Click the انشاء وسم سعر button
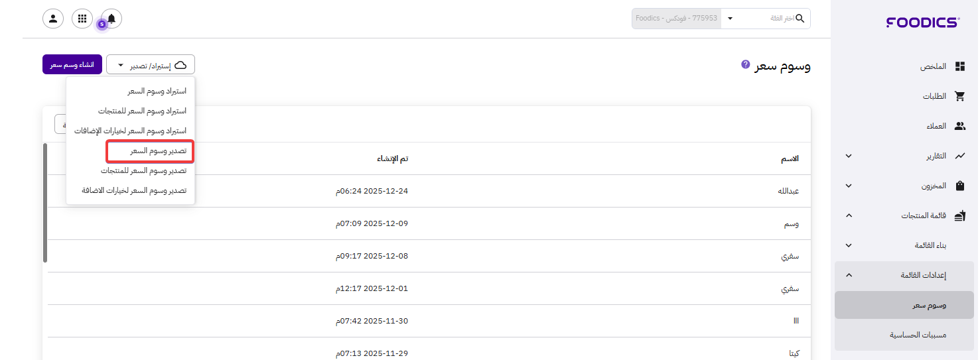This screenshot has height=360, width=980. (x=72, y=65)
